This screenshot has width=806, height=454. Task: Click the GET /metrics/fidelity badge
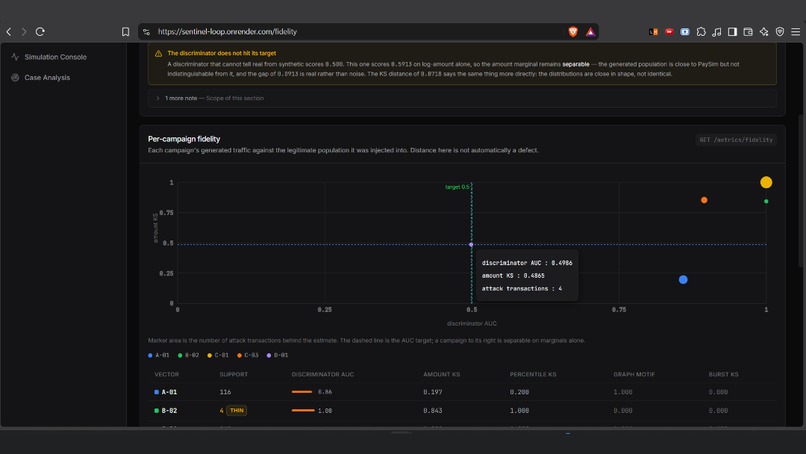[x=736, y=140]
